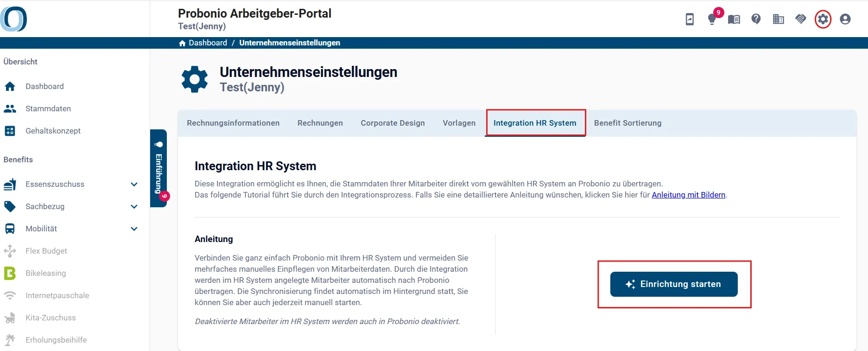Click the Probonio logo in the header
This screenshot has height=351, width=868.
[x=13, y=19]
